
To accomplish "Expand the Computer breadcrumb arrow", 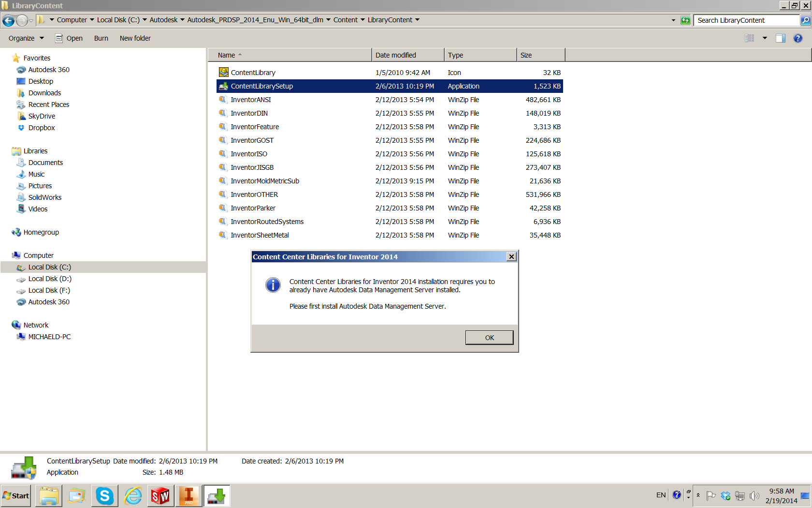I will tap(92, 20).
